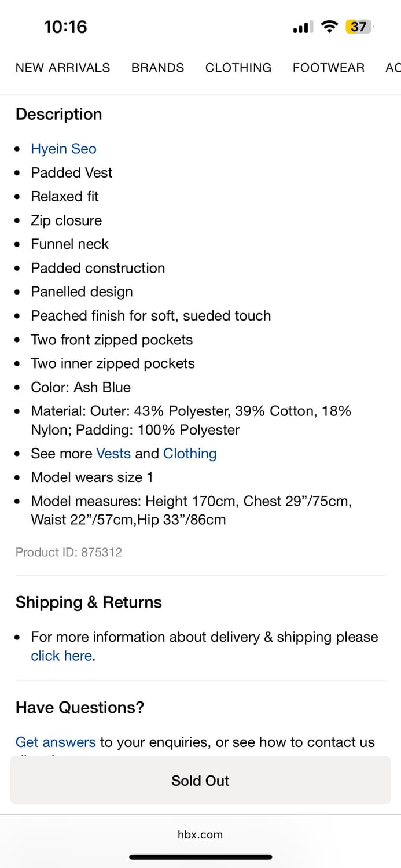This screenshot has width=401, height=868.
Task: Tap the Have Questions? heading
Action: (x=80, y=707)
